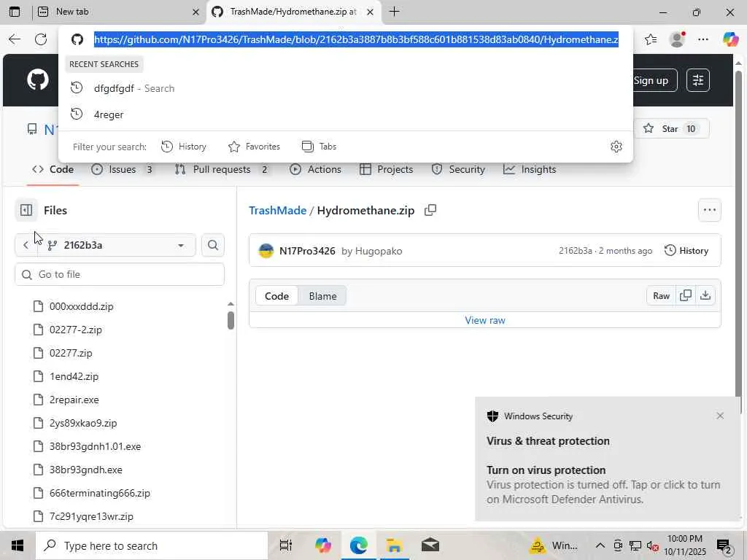The height and width of the screenshot is (560, 747).
Task: Close the New tab tab
Action: pos(196,12)
